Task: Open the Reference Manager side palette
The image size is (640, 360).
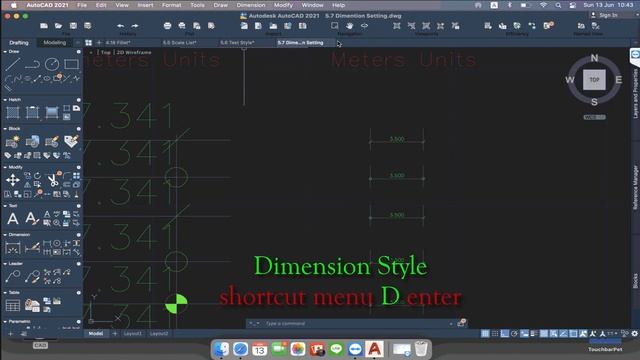Action: 635,187
